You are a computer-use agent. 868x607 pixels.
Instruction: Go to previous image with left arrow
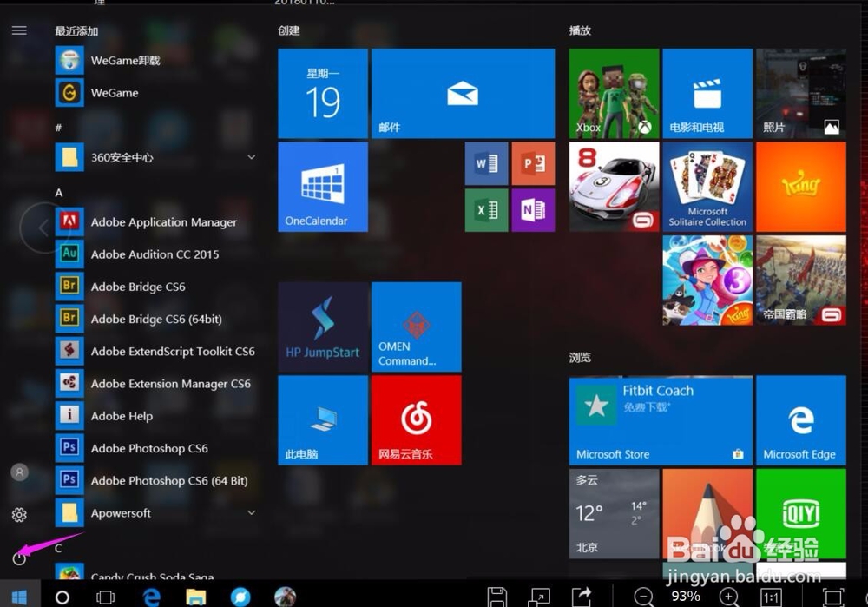tap(43, 228)
